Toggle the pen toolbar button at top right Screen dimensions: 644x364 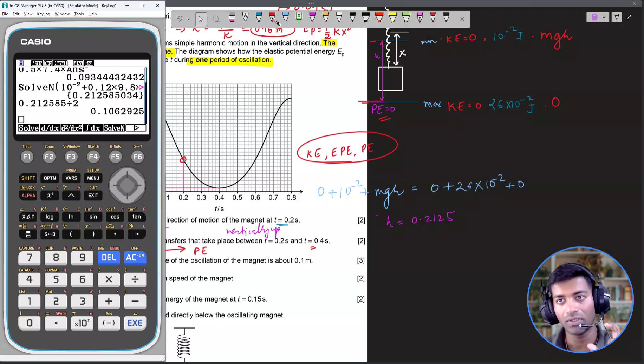(617, 17)
